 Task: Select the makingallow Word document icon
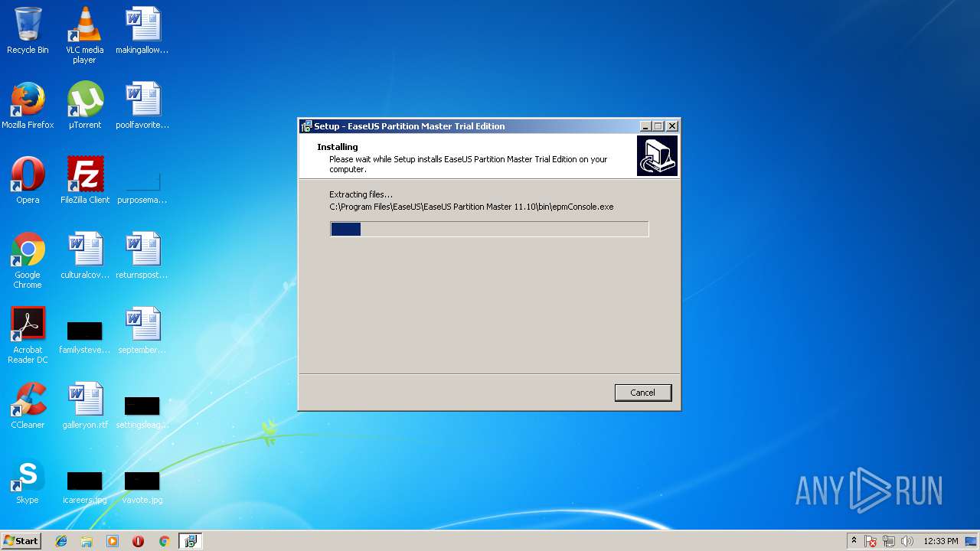[x=142, y=31]
